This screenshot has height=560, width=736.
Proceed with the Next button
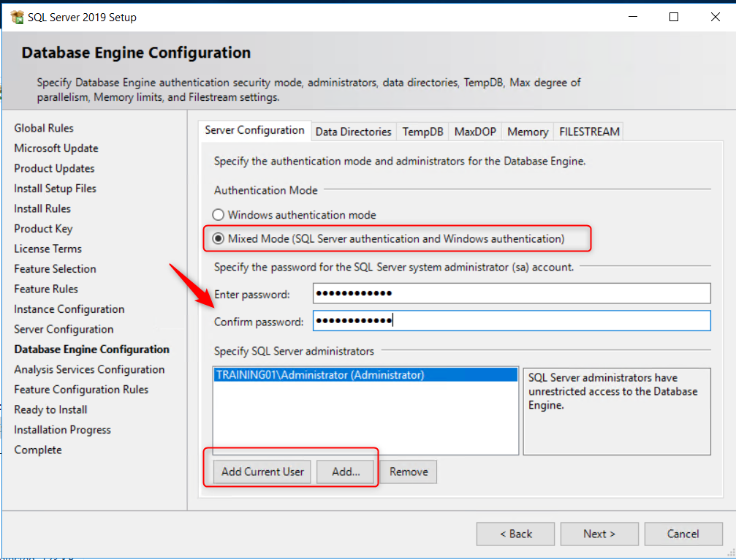[599, 534]
